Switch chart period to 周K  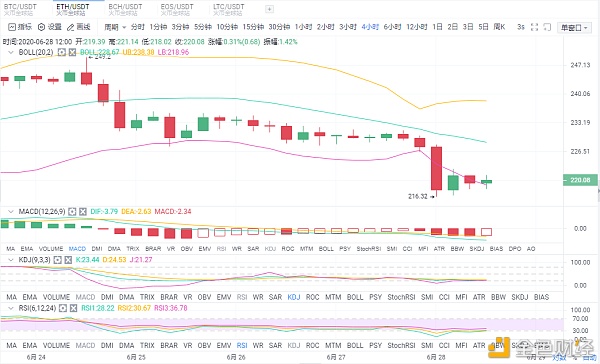click(499, 27)
